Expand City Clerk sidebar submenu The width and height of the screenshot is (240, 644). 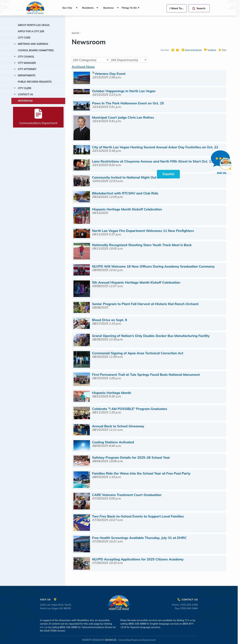tap(15, 88)
